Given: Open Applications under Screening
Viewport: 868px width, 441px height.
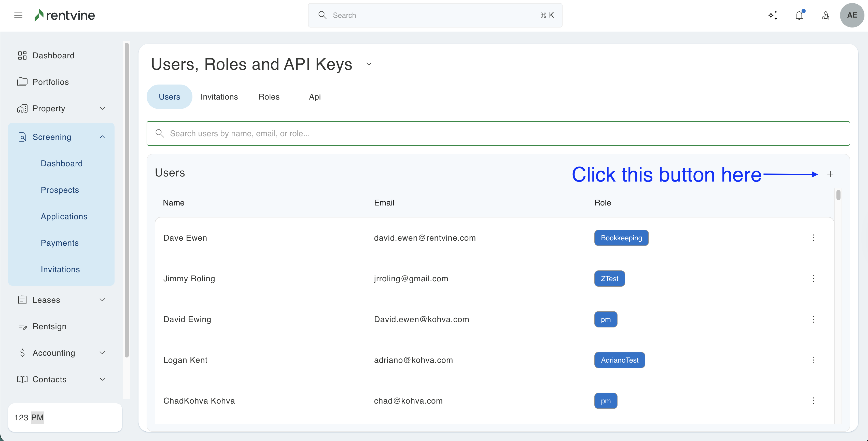Looking at the screenshot, I should coord(64,216).
